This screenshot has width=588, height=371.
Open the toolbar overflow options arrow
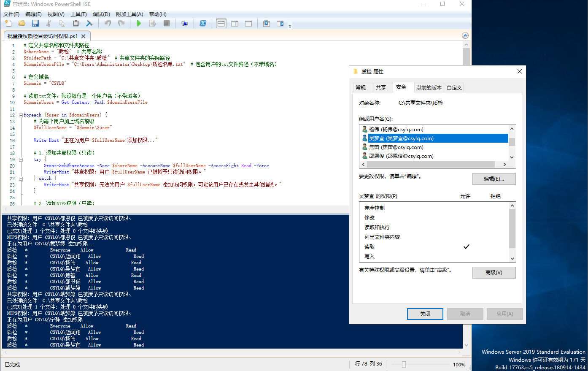290,26
